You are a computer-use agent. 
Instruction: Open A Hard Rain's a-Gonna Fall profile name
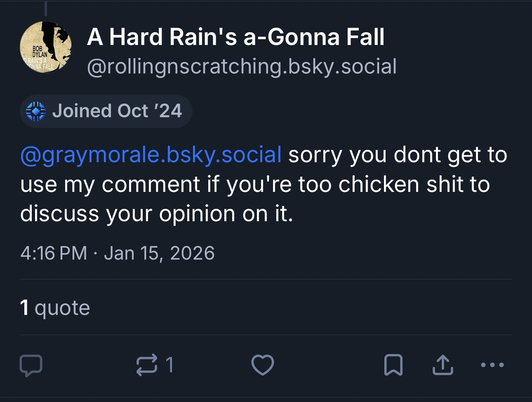click(235, 37)
